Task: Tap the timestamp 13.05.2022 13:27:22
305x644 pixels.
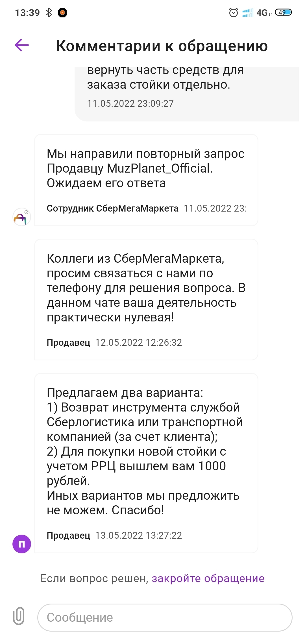Action: [138, 535]
